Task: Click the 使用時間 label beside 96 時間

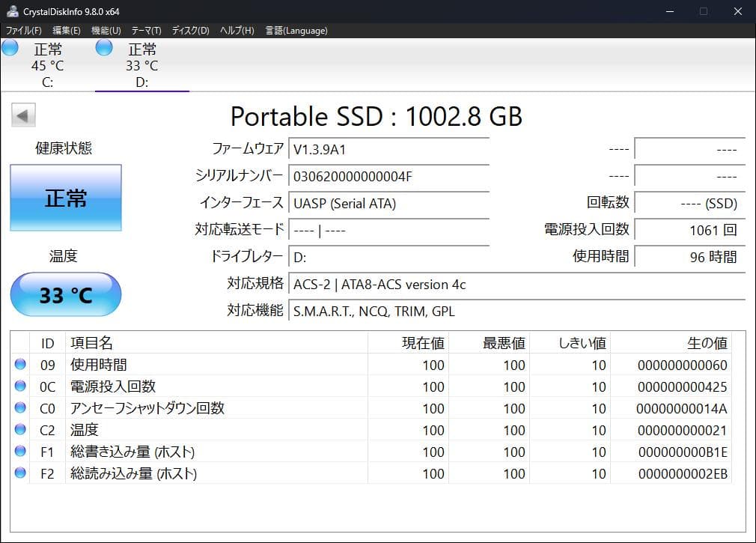Action: click(601, 256)
